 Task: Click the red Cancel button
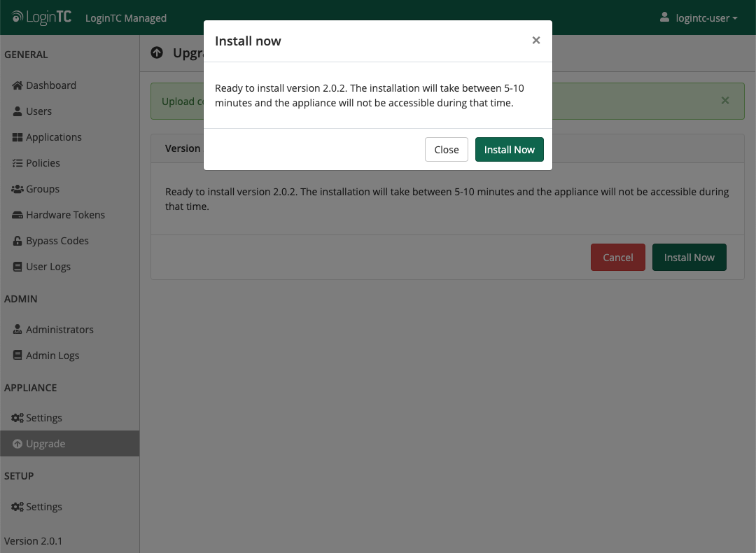click(617, 258)
